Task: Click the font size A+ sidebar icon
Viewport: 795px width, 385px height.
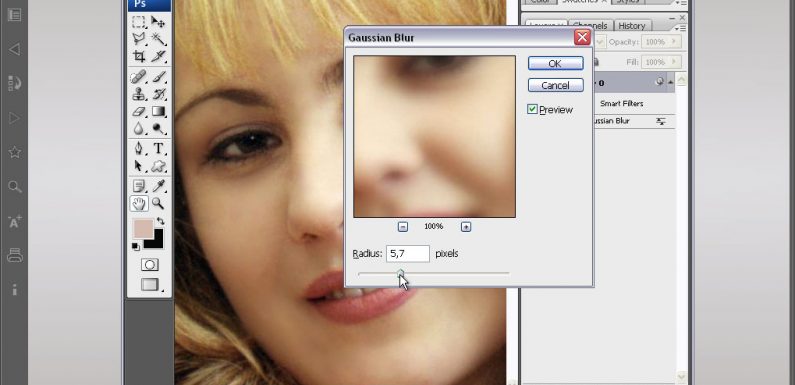Action: point(15,221)
